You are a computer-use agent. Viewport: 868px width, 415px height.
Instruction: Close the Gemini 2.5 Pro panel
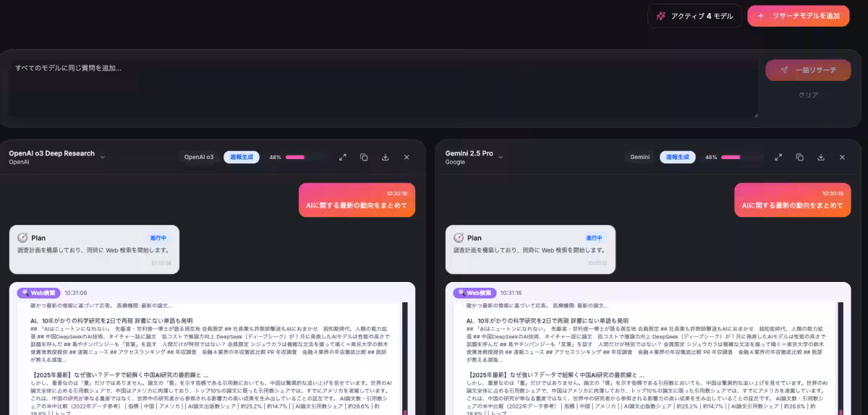(842, 157)
